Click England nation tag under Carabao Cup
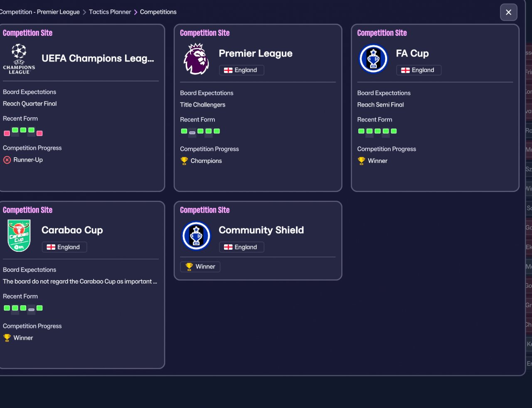532x408 pixels. click(64, 247)
